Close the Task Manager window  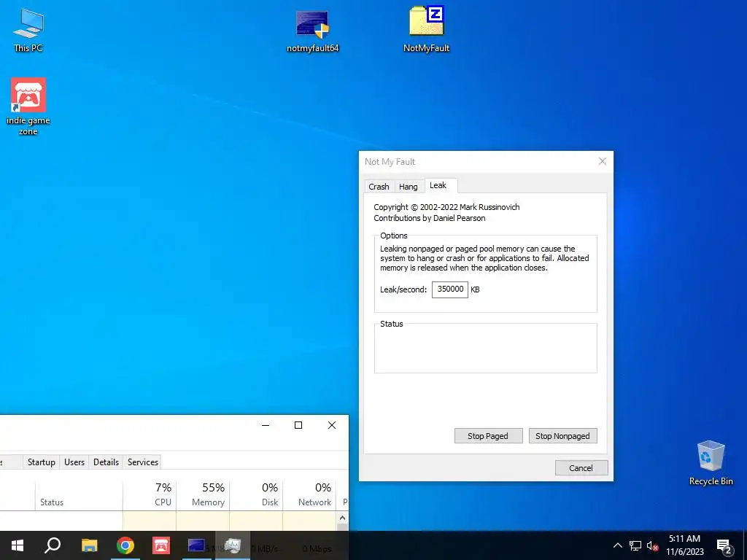click(x=332, y=425)
